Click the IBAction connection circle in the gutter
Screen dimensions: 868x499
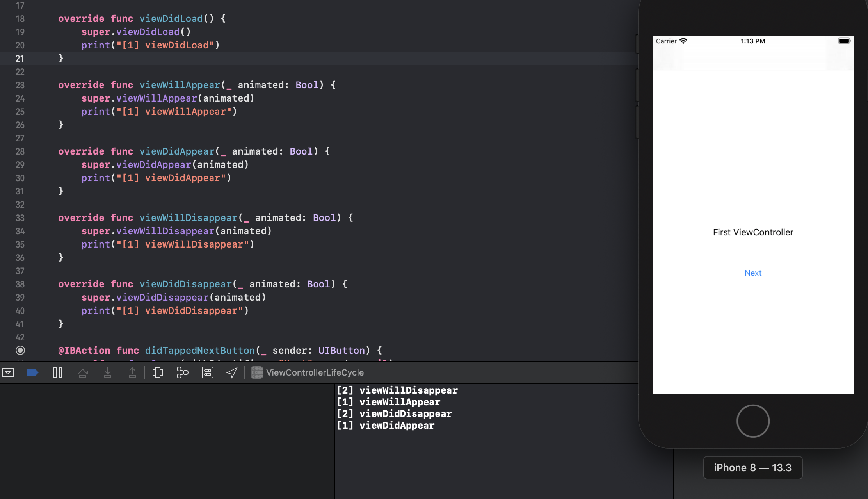20,350
